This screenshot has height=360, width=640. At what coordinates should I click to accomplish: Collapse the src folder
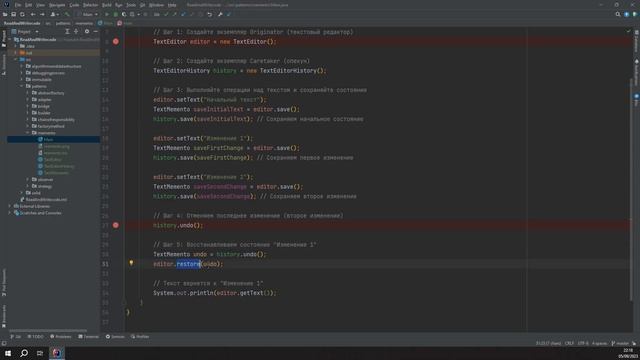click(x=16, y=59)
